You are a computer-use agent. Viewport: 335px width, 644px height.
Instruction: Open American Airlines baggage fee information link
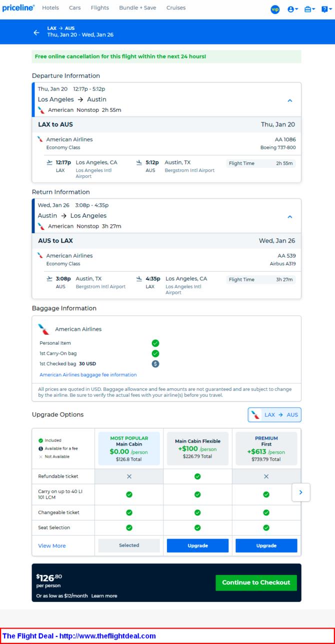pyautogui.click(x=88, y=375)
